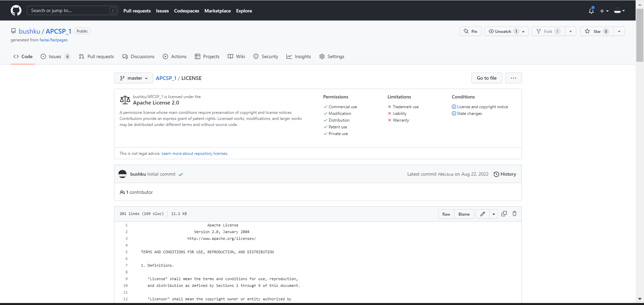Open Marketplace in top navigation
Viewport: 644px width, 305px height.
(x=217, y=11)
